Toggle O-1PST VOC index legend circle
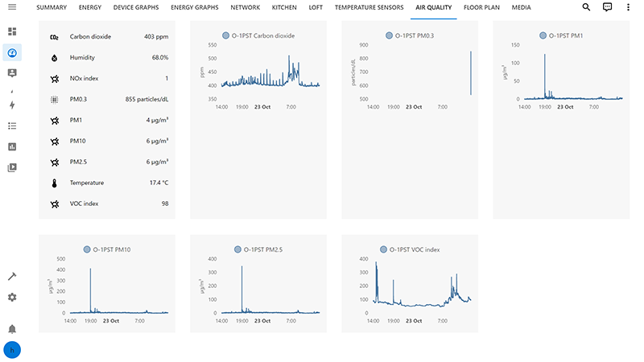Screen dimensions: 644x362 pyautogui.click(x=383, y=249)
